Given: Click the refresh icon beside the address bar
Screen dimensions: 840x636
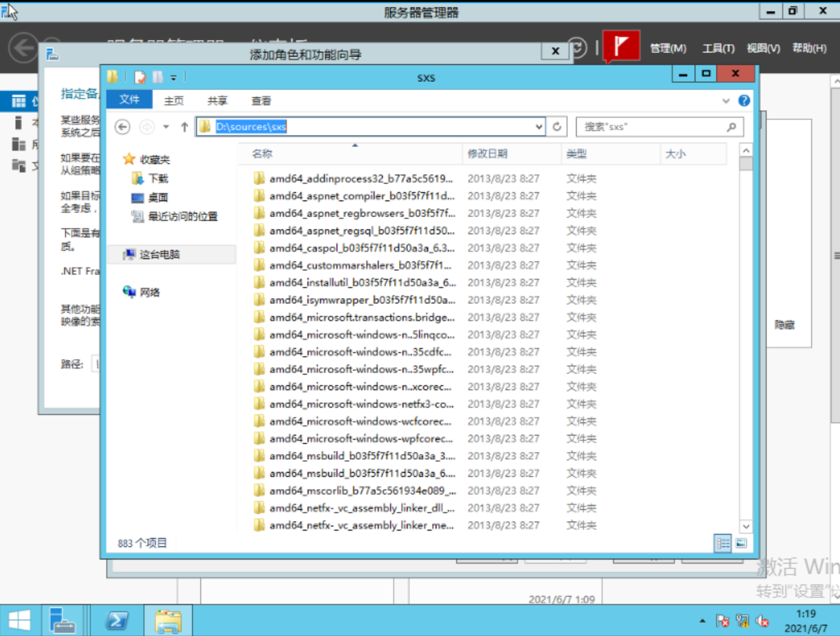Looking at the screenshot, I should point(557,126).
